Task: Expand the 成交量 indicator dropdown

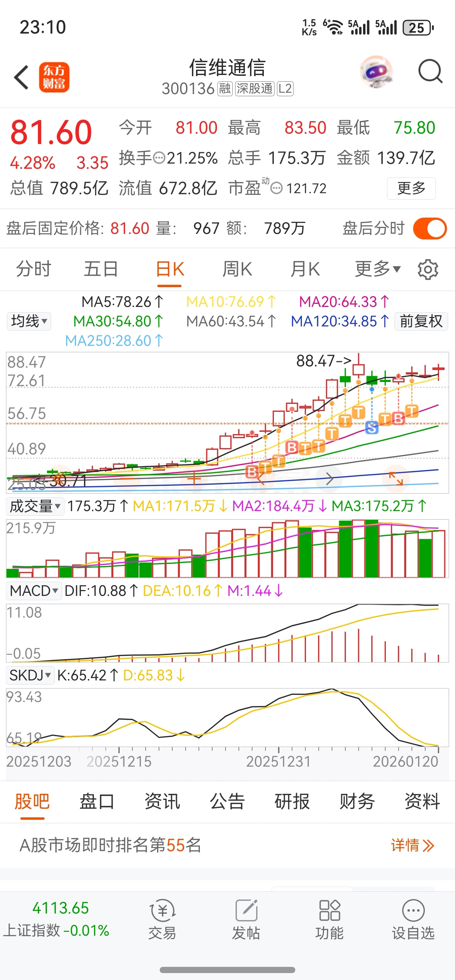Action: (35, 506)
